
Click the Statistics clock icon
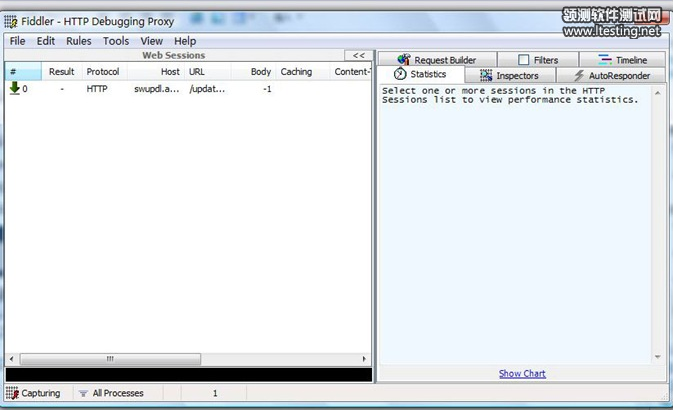pos(400,75)
